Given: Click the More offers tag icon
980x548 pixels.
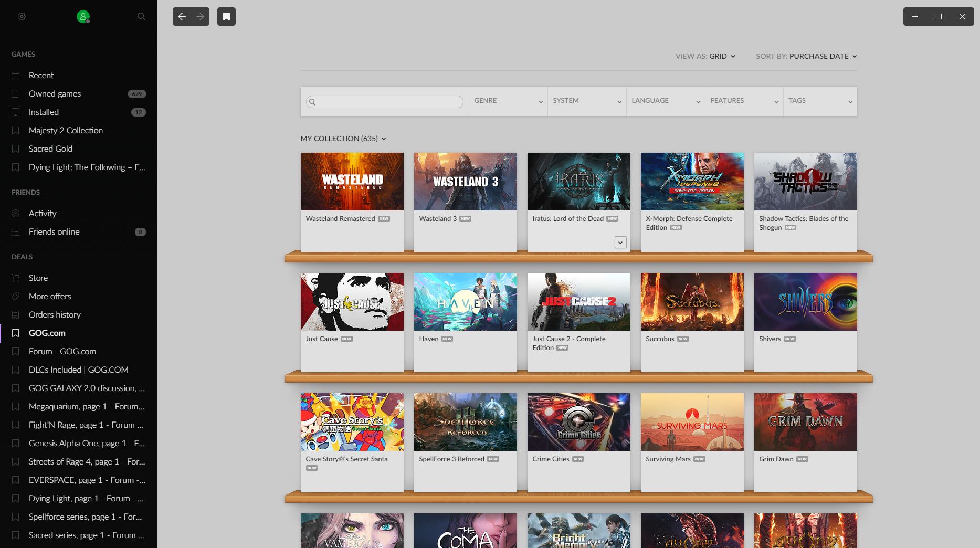Looking at the screenshot, I should pos(16,296).
